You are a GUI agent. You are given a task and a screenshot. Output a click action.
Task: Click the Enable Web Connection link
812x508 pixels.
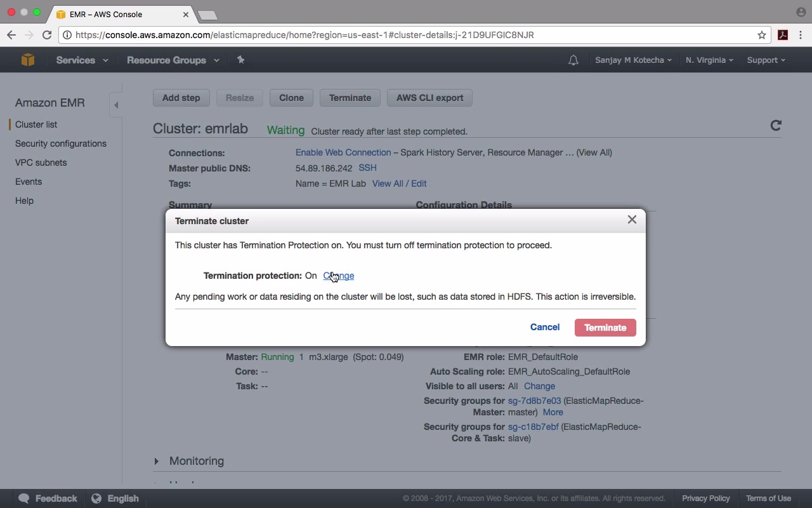(x=343, y=152)
